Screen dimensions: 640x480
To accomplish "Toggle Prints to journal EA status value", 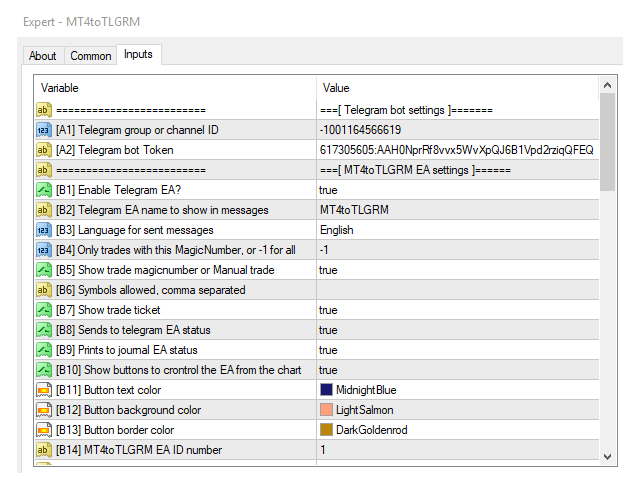I will coord(328,350).
